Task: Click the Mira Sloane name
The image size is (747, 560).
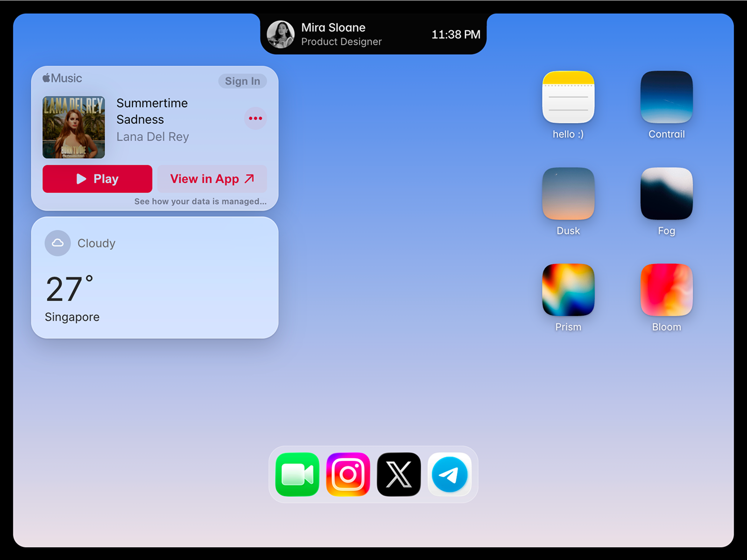Action: [333, 28]
